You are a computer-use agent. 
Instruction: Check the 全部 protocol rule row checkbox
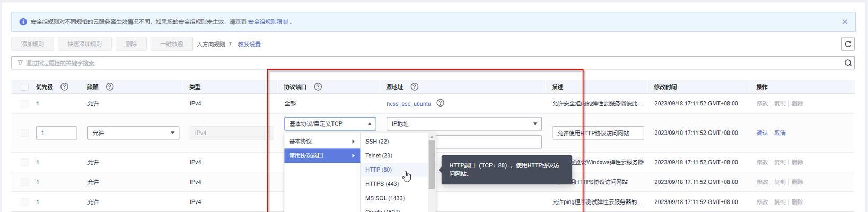(x=24, y=103)
